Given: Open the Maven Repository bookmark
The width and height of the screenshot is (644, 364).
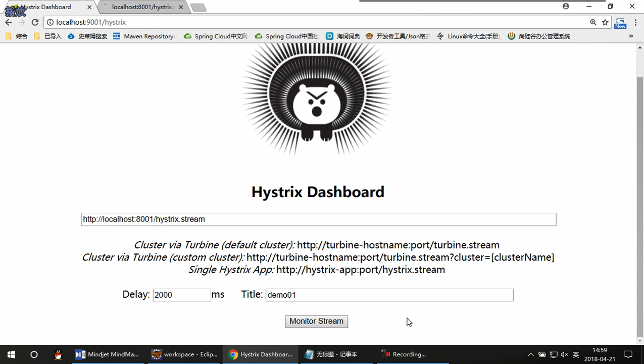Looking at the screenshot, I should coord(144,36).
